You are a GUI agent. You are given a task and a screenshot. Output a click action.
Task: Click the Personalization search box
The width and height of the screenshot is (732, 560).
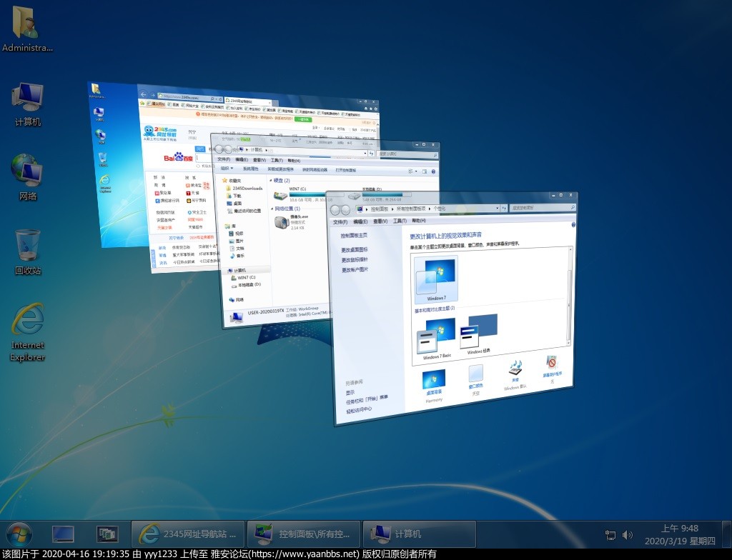[542, 208]
